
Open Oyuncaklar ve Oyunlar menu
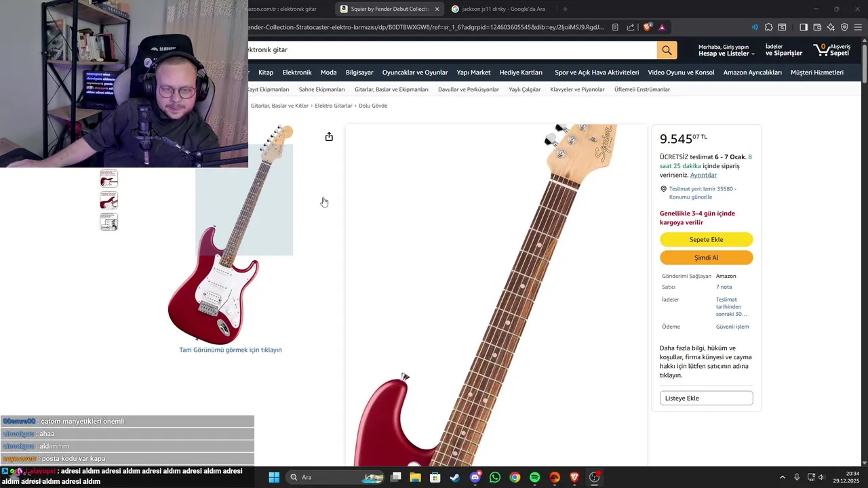coord(415,73)
